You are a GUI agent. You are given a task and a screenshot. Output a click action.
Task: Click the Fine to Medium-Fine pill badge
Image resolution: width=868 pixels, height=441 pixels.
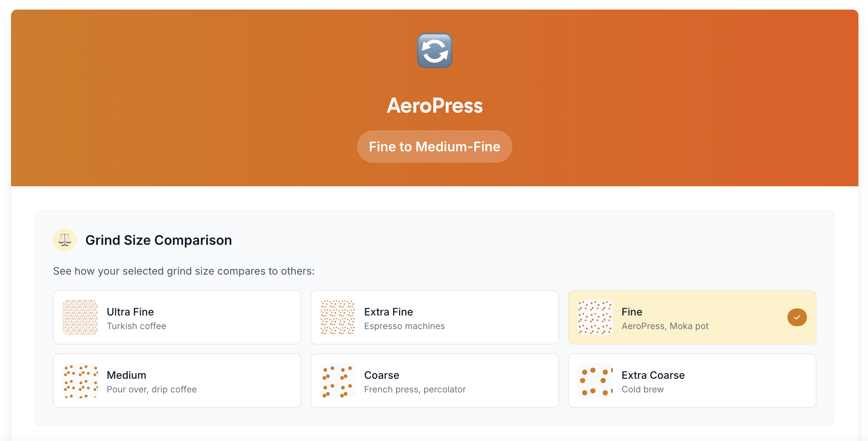(434, 147)
